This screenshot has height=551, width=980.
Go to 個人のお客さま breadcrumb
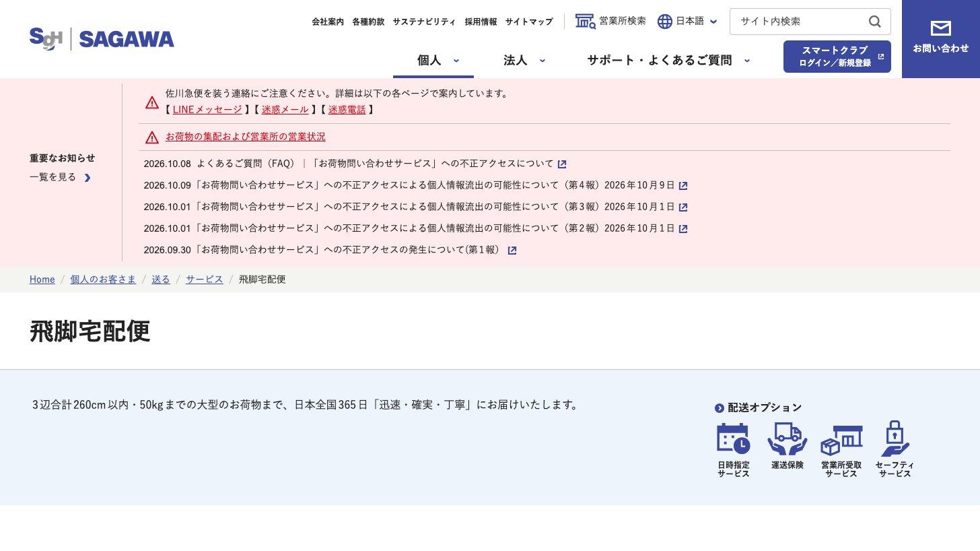[x=103, y=280]
